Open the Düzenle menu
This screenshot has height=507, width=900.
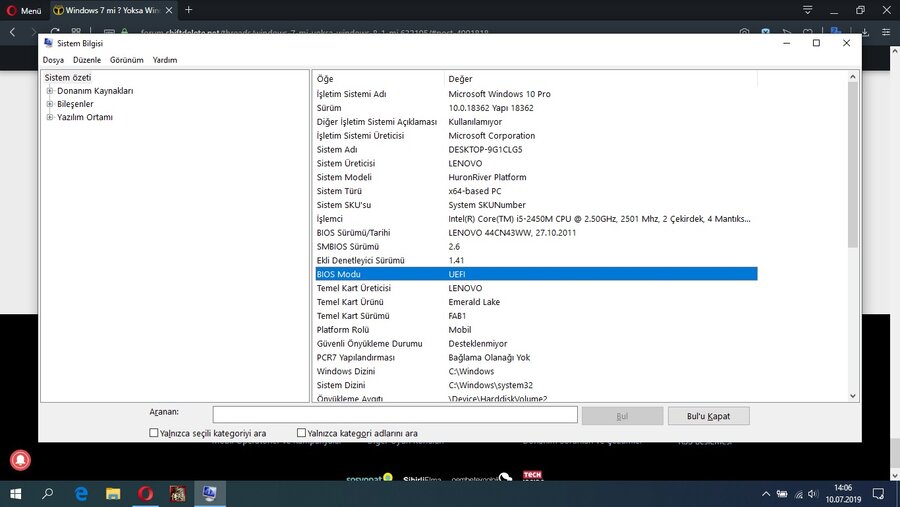coord(87,60)
